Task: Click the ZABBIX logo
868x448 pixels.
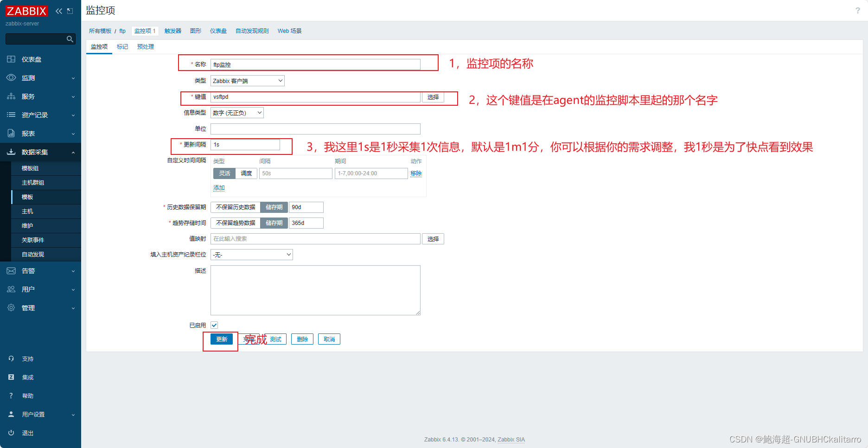Action: 26,11
